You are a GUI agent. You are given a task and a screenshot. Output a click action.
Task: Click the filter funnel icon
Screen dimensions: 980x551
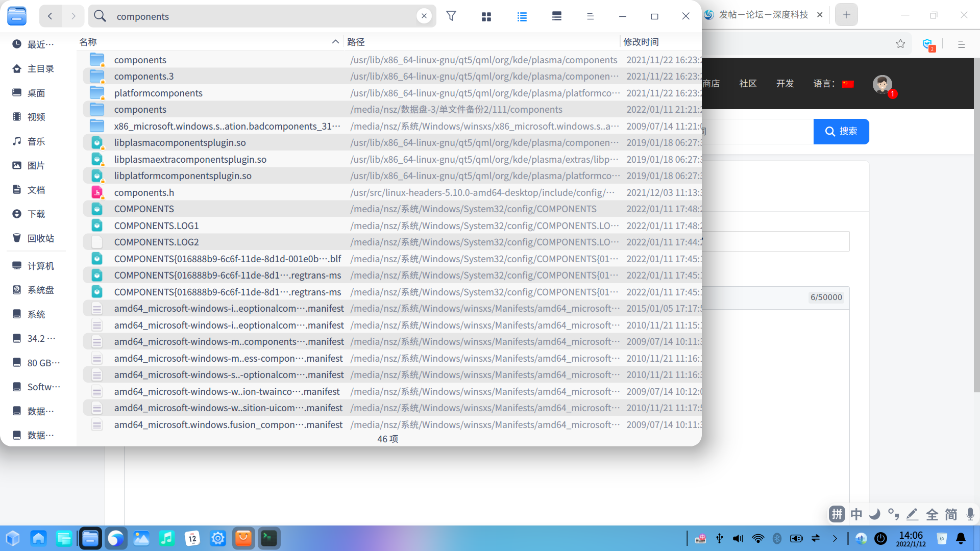(x=451, y=16)
